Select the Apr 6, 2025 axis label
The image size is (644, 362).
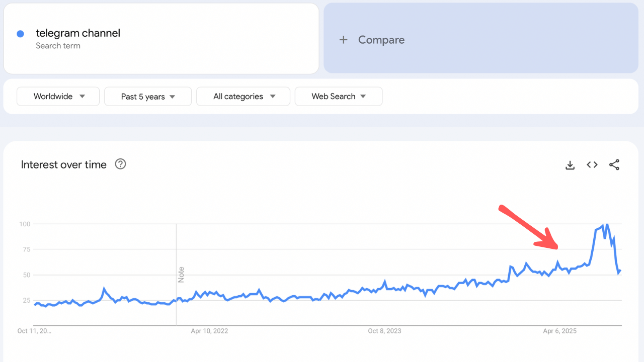tap(559, 331)
